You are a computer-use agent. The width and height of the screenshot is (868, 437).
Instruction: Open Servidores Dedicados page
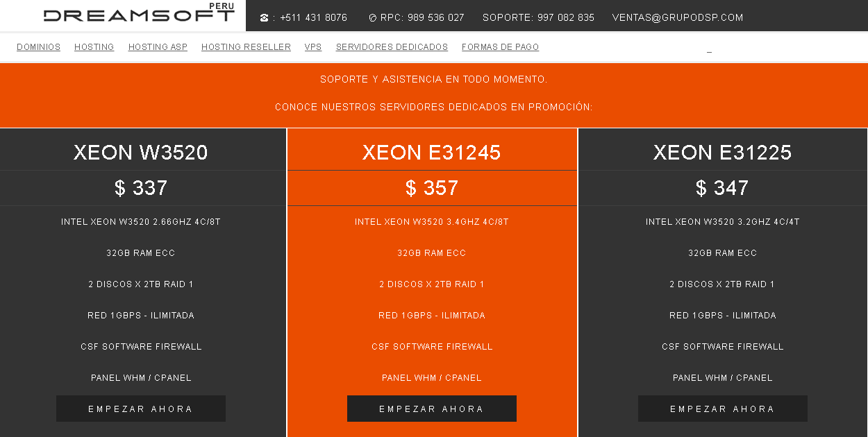pyautogui.click(x=392, y=47)
